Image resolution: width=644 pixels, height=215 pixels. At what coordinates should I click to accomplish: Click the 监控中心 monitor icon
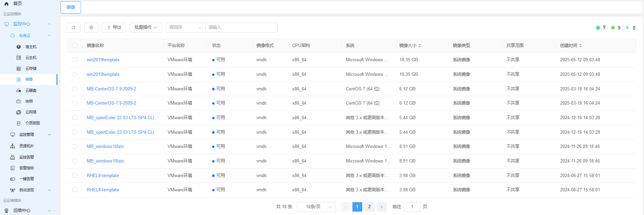click(6, 24)
